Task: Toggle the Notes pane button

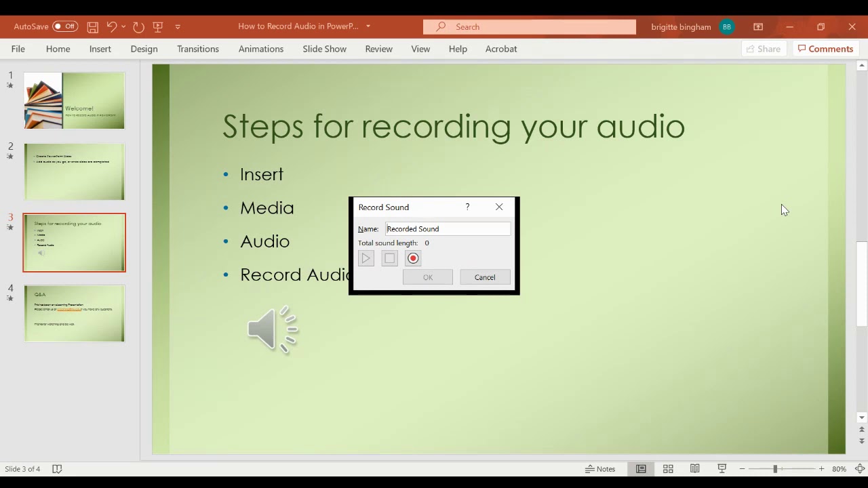Action: click(601, 469)
